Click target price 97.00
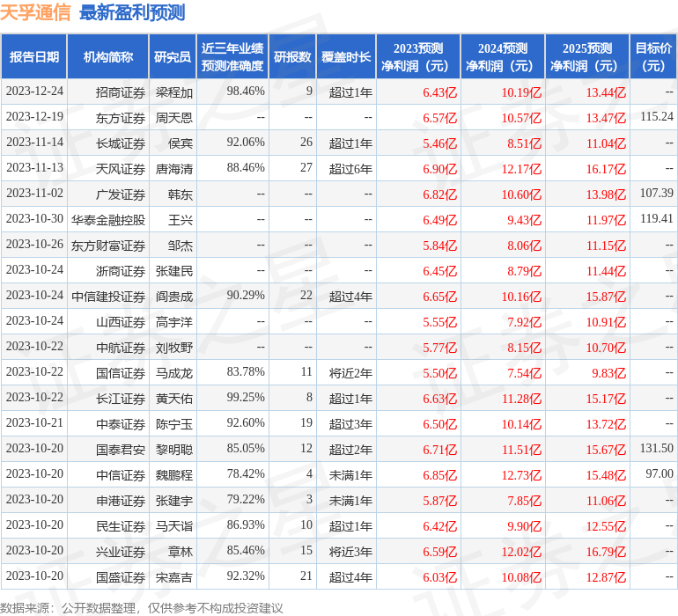The width and height of the screenshot is (678, 616). (x=660, y=473)
